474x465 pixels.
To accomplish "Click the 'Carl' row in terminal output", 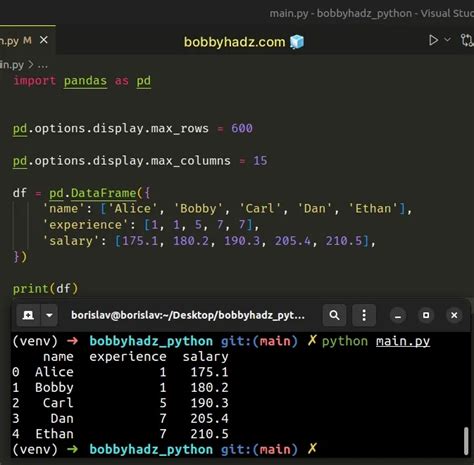I will tap(120, 403).
